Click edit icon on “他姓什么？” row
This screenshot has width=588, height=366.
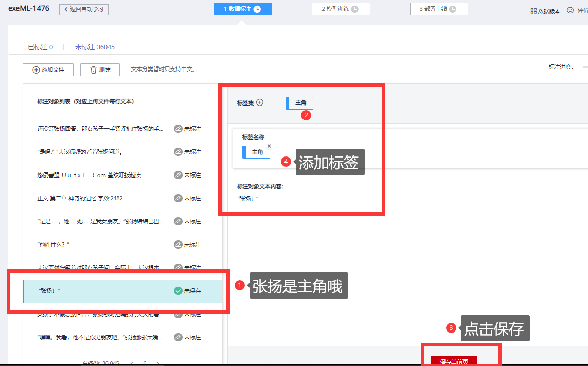coord(178,245)
